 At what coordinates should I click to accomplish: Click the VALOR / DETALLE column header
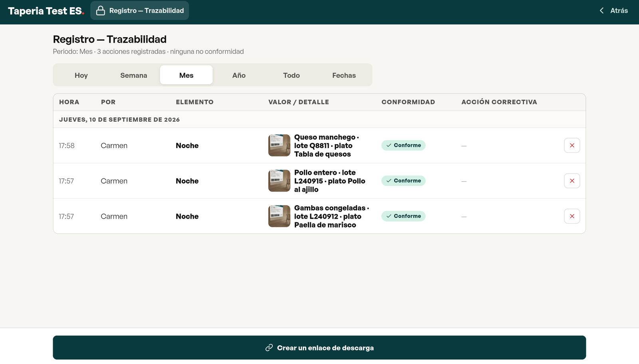tap(299, 102)
